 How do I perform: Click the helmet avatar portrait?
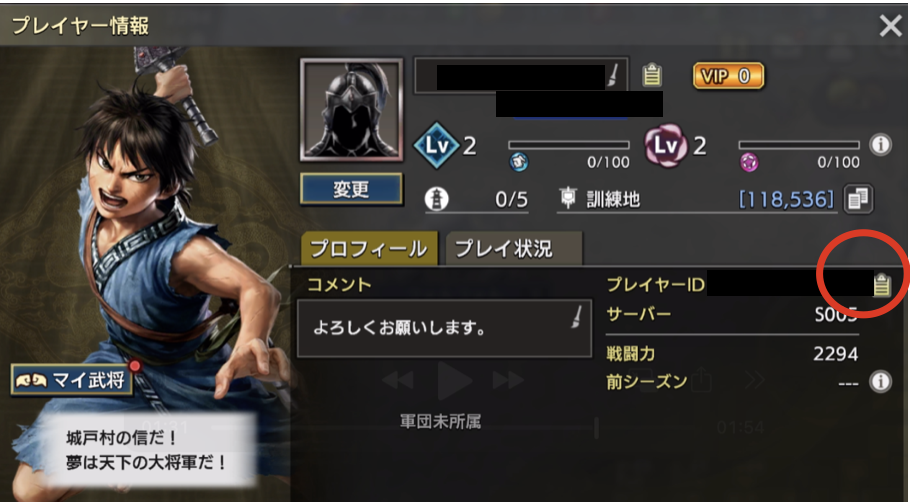(351, 109)
